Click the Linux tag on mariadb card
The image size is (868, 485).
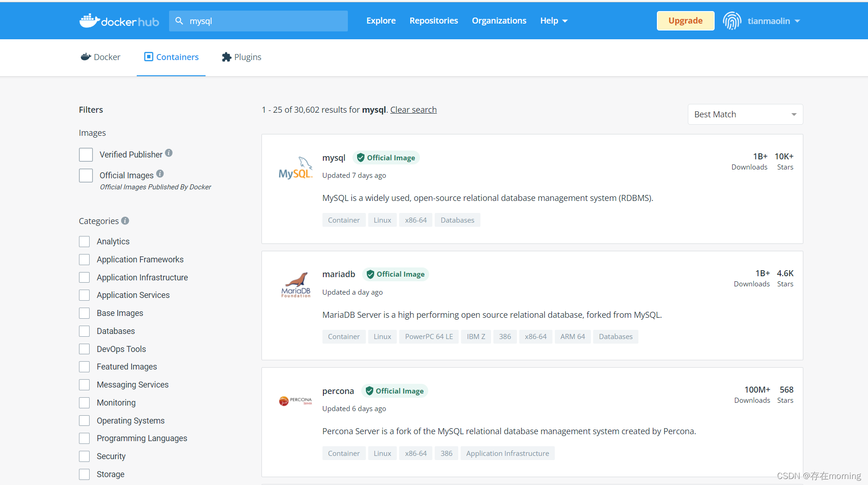382,337
